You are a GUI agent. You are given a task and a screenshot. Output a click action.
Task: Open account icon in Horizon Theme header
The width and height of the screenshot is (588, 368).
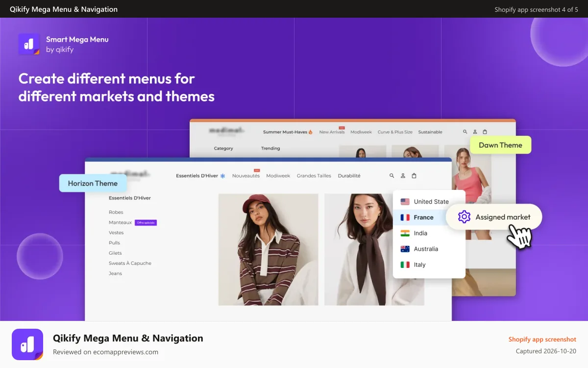[403, 176]
